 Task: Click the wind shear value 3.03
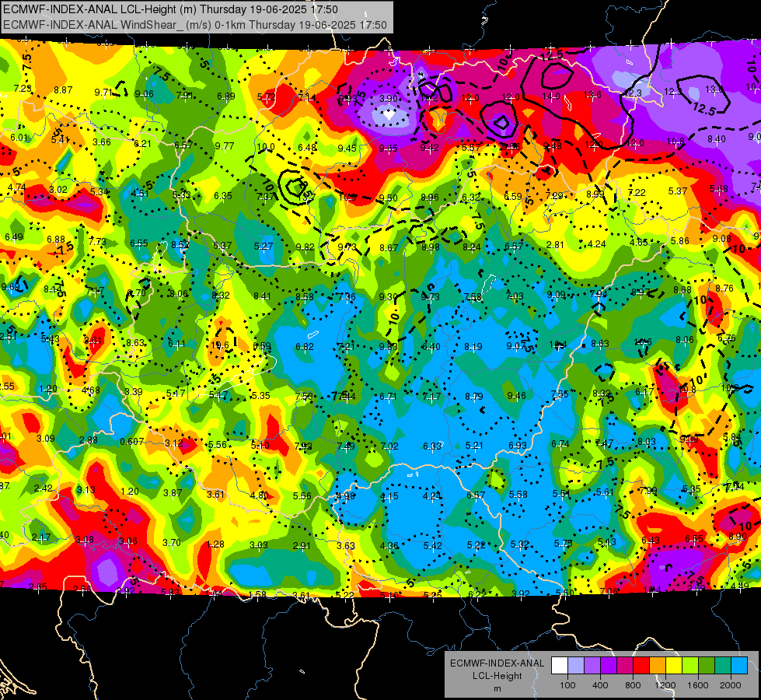click(x=259, y=545)
